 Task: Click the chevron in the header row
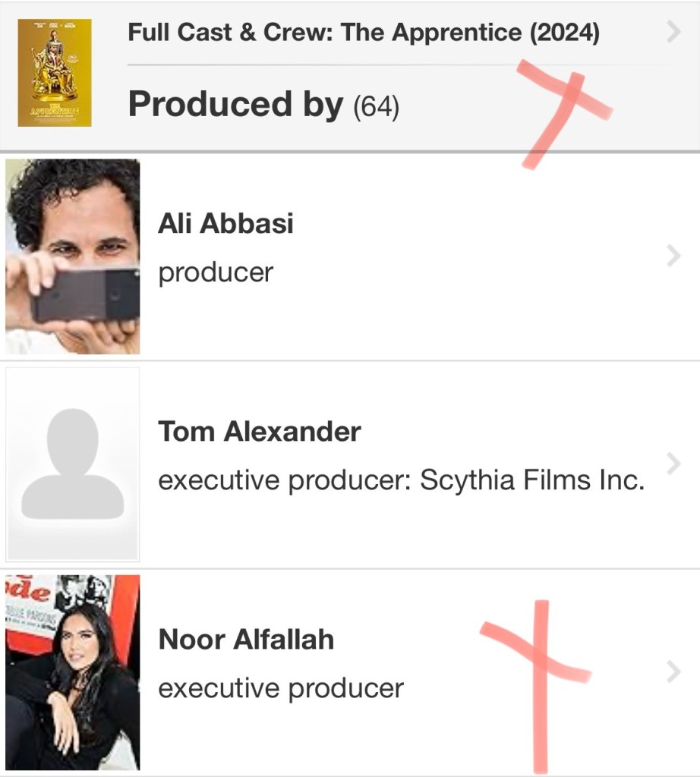pyautogui.click(x=673, y=33)
